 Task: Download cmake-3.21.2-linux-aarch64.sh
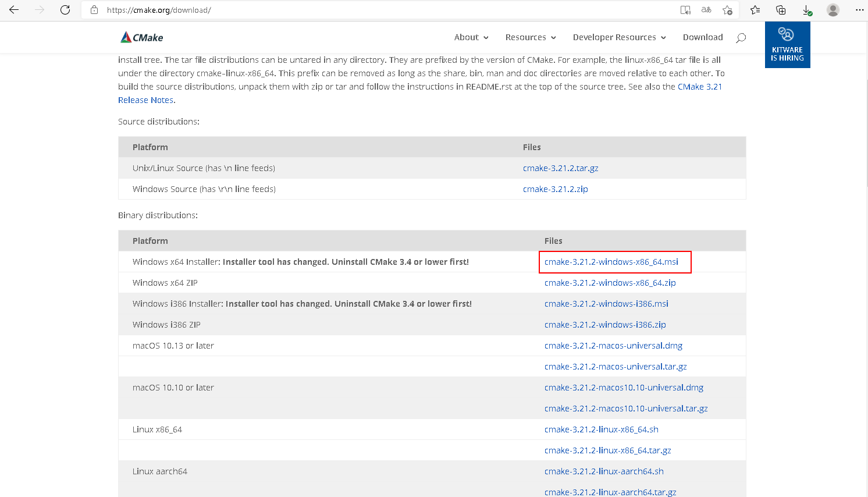click(604, 471)
